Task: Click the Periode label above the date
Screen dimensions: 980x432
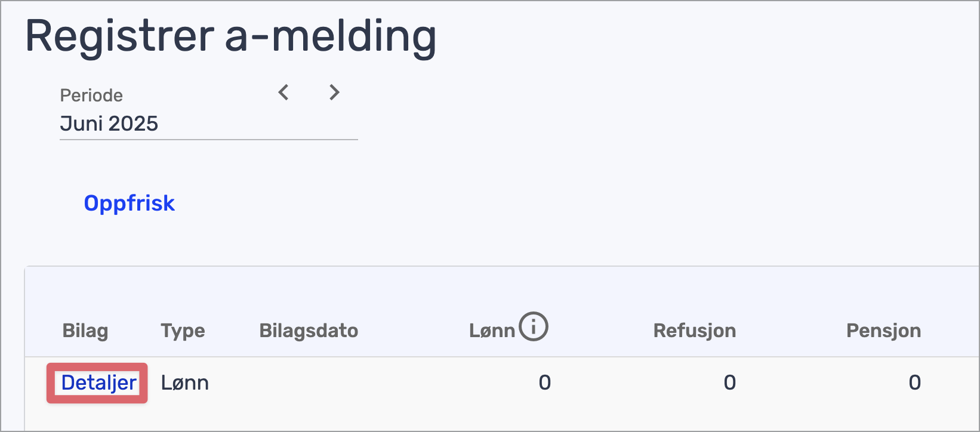Action: coord(91,95)
